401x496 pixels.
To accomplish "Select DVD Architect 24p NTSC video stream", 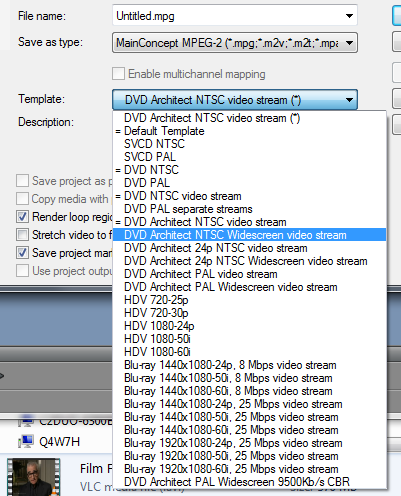I will pyautogui.click(x=250, y=248).
